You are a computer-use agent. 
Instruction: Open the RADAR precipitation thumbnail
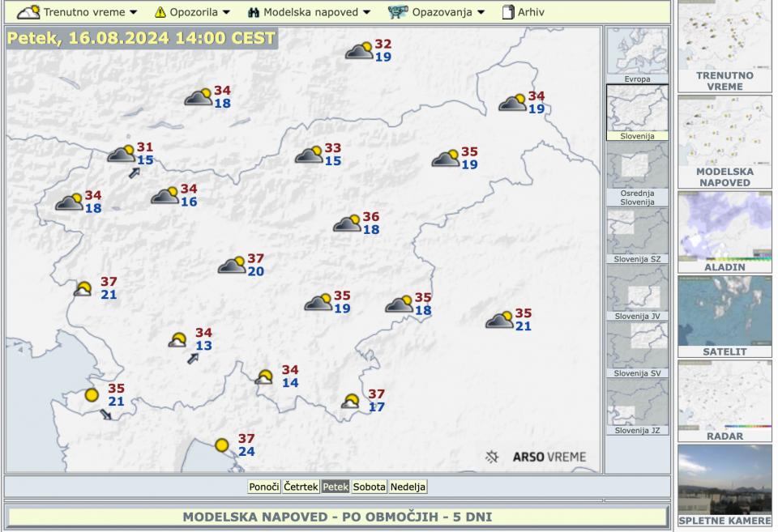(725, 401)
